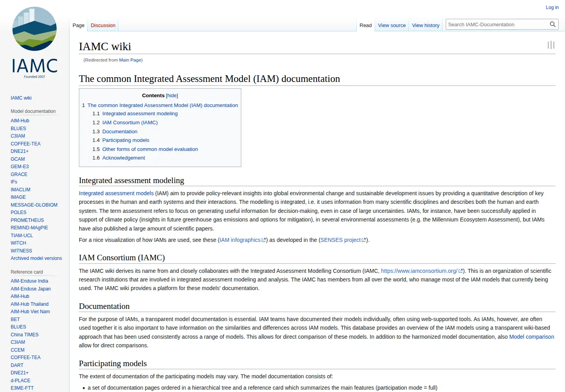565x392 pixels.
Task: Open the View history tab
Action: coord(426,25)
